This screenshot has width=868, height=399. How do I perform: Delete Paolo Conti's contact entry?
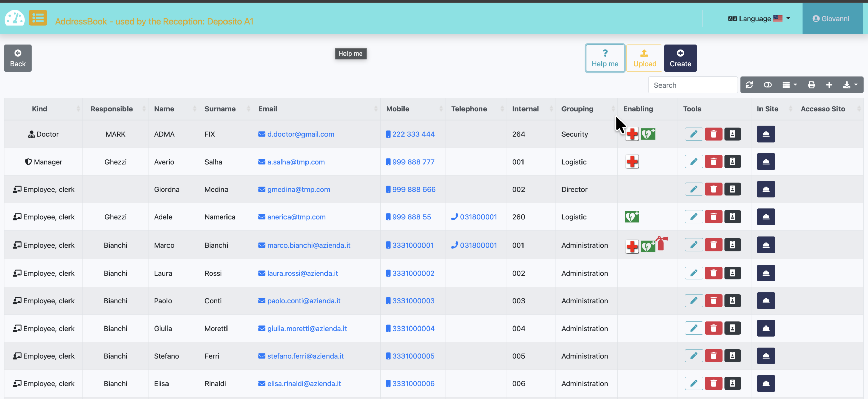coord(714,300)
